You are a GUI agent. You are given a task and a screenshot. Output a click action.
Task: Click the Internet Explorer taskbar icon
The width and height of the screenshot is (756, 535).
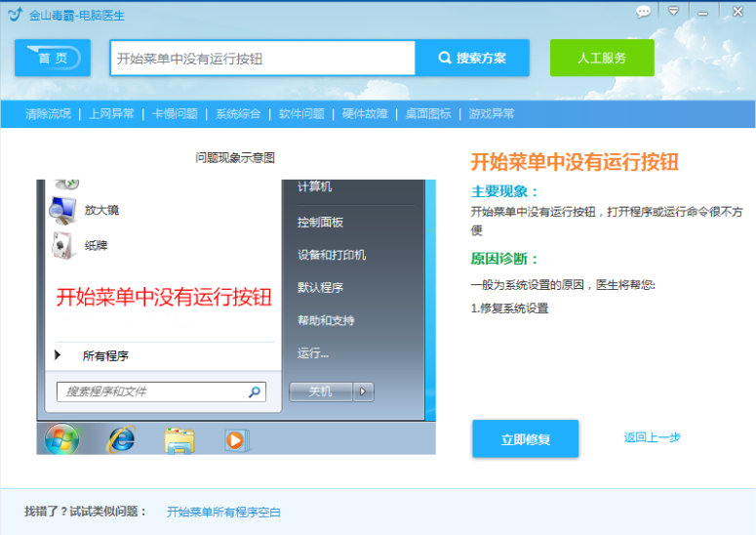[121, 439]
